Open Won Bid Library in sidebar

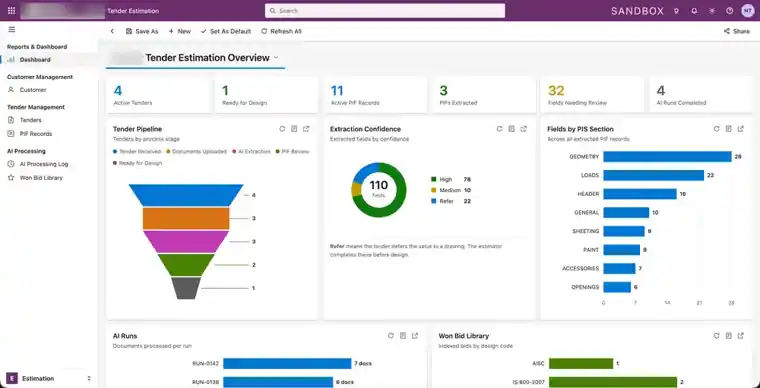pos(48,178)
